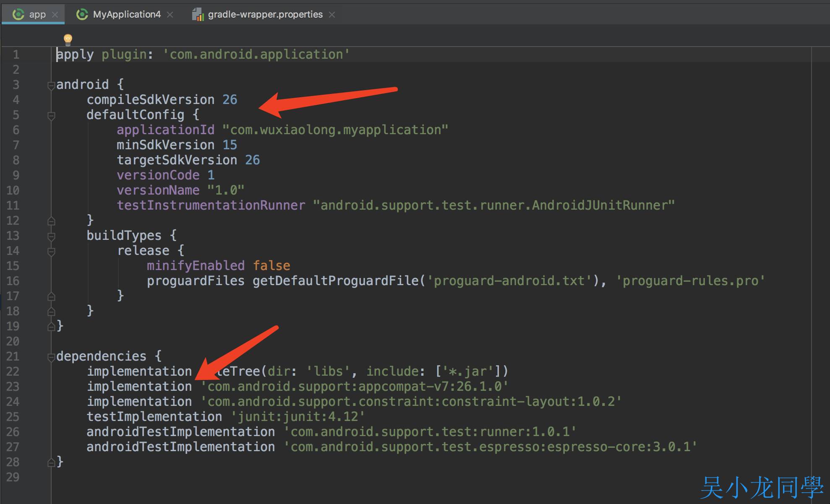Click the applicationId package string

[335, 130]
